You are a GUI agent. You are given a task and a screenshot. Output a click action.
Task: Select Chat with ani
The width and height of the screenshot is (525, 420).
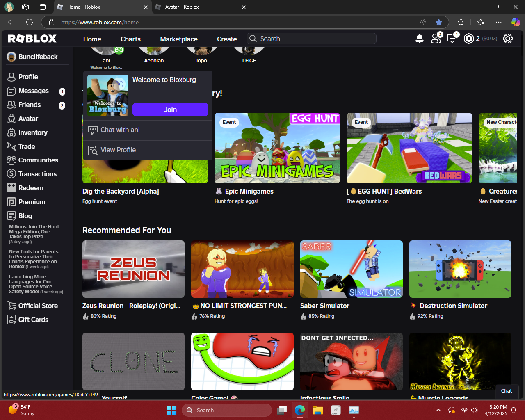click(148, 130)
